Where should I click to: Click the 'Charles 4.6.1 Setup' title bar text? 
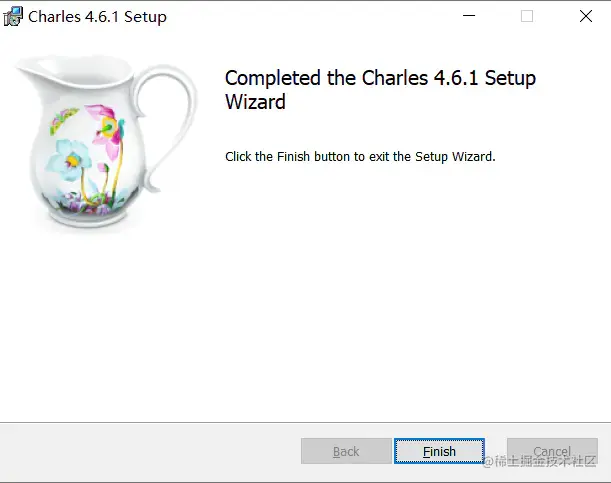[x=97, y=16]
